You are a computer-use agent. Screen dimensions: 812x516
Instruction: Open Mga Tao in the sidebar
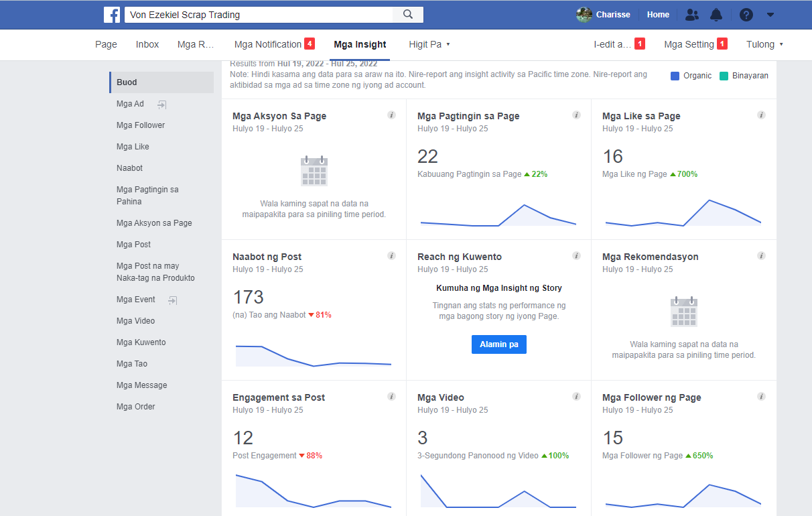pyautogui.click(x=132, y=364)
